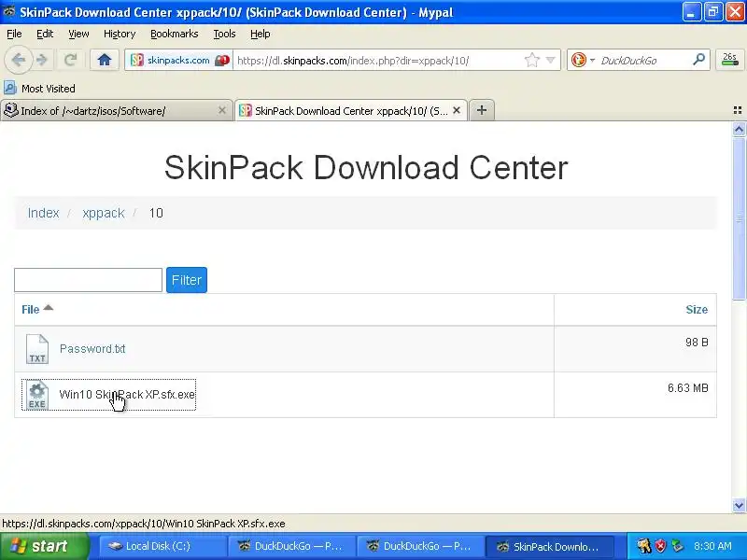Open the View menu
This screenshot has height=560, width=747.
[78, 34]
